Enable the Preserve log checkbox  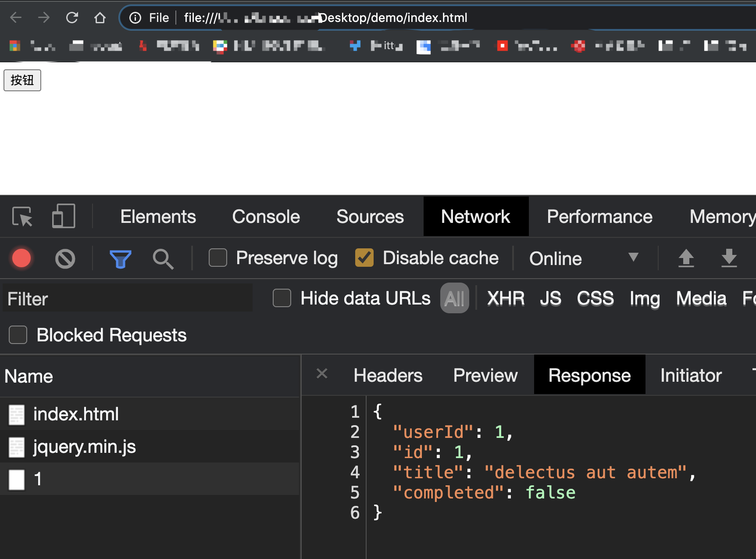(x=218, y=258)
